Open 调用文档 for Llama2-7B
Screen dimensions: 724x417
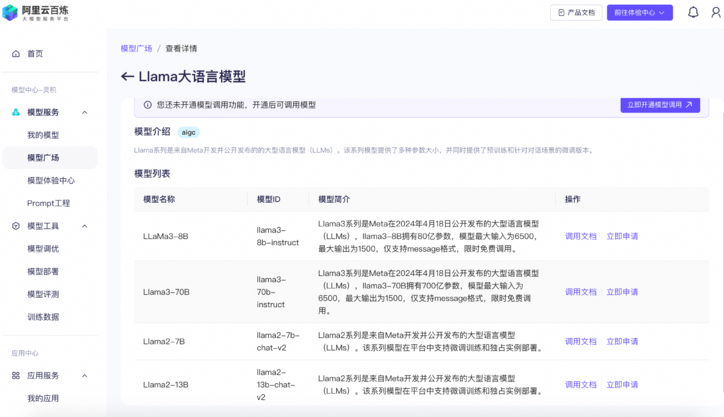point(580,341)
